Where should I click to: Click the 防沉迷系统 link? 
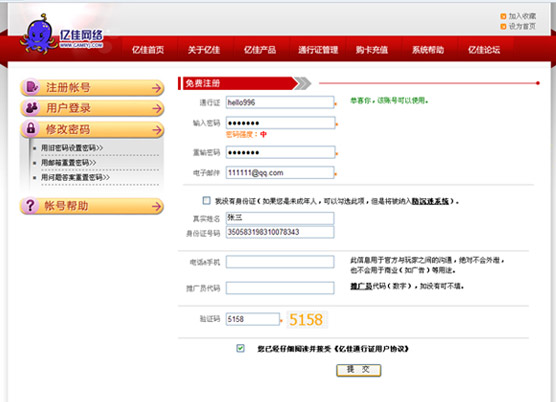point(430,201)
